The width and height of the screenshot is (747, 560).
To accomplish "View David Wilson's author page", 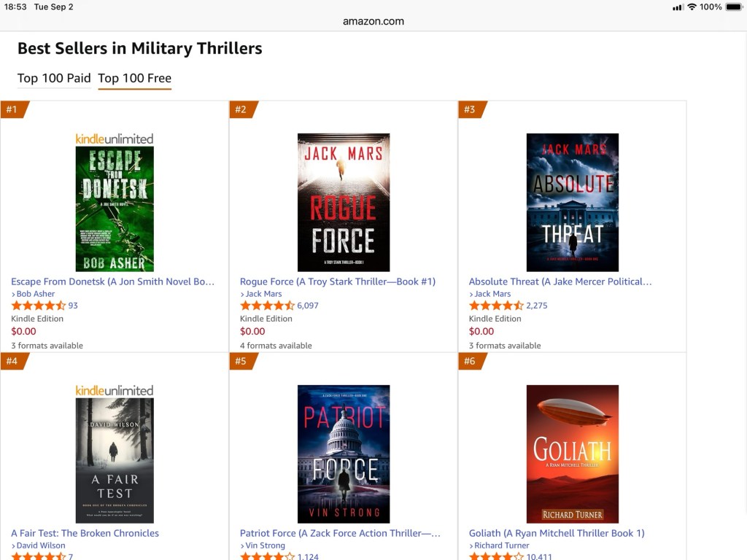I will pos(40,545).
